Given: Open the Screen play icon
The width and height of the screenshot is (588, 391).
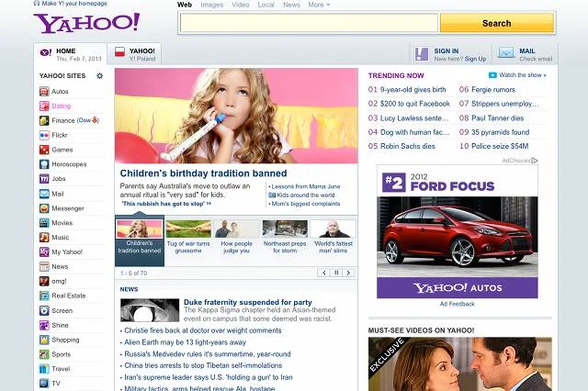Looking at the screenshot, I should click(44, 310).
